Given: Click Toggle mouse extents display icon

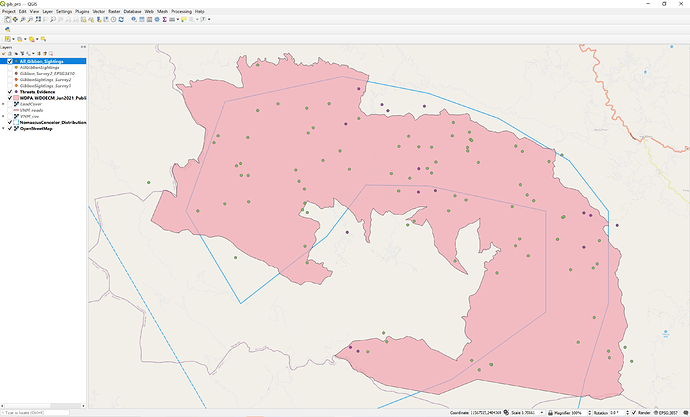Looking at the screenshot, I should point(506,413).
